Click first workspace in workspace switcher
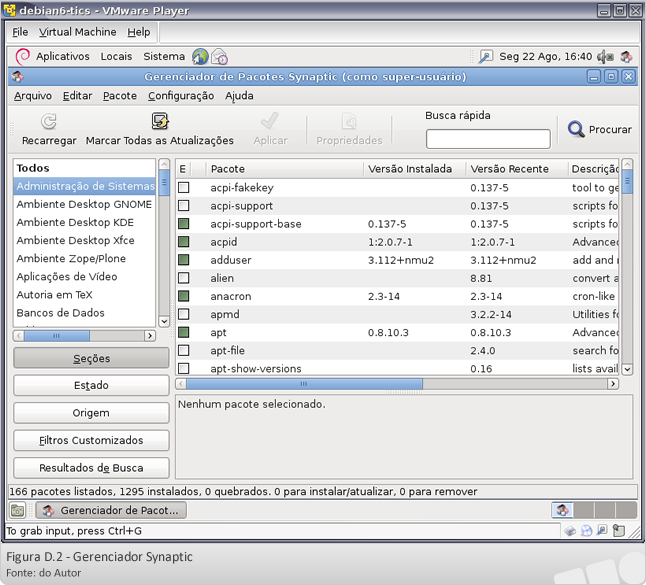Viewport: 646px width, 585px height. coord(562,510)
